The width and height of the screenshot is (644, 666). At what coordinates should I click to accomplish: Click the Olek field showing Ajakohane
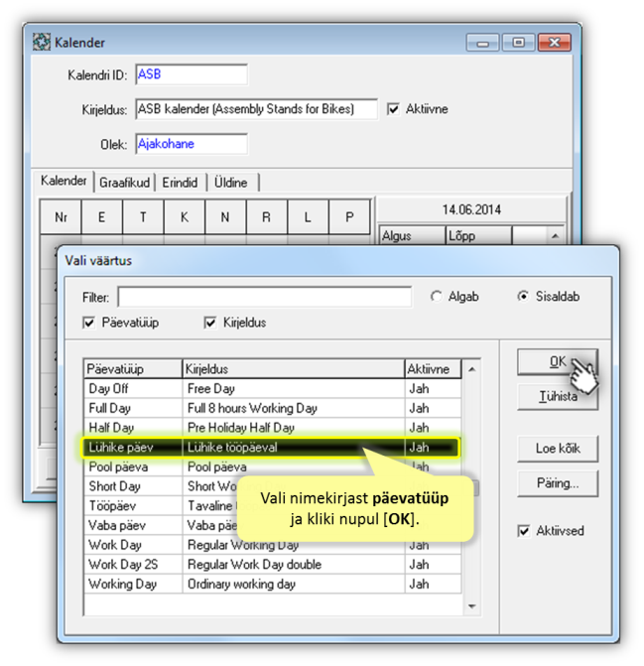(192, 144)
